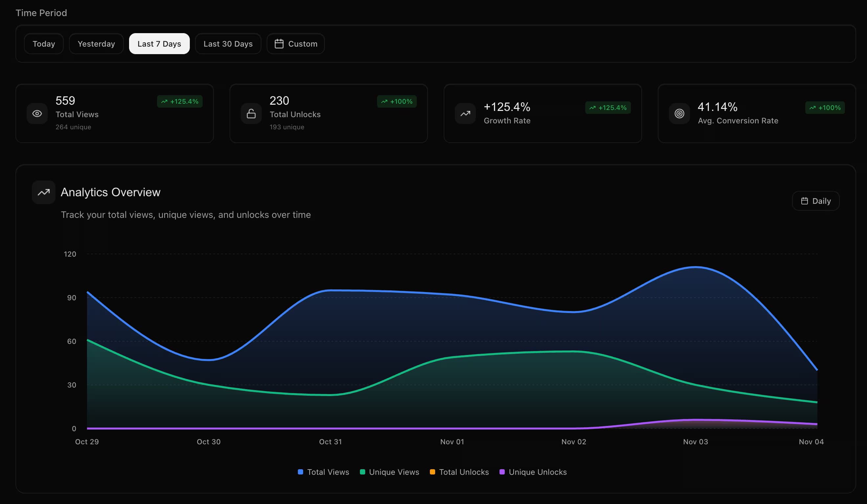Click the orange Total Unlocks legend swatch

(x=432, y=472)
